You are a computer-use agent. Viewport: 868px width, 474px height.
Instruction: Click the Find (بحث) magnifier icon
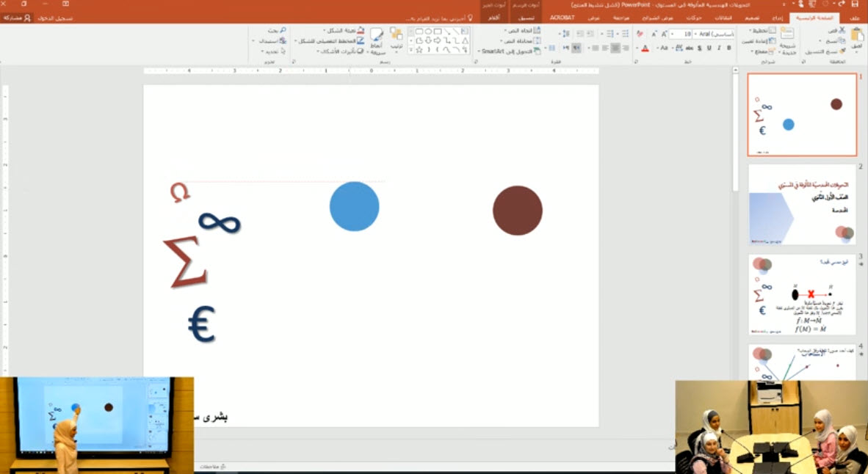tap(282, 31)
